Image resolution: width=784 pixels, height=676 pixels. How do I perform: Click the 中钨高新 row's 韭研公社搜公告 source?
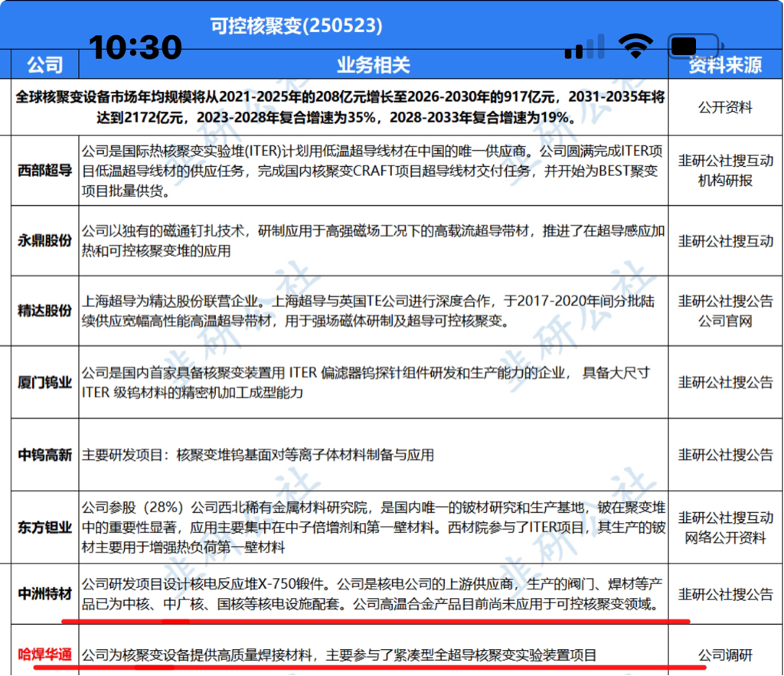tap(726, 455)
